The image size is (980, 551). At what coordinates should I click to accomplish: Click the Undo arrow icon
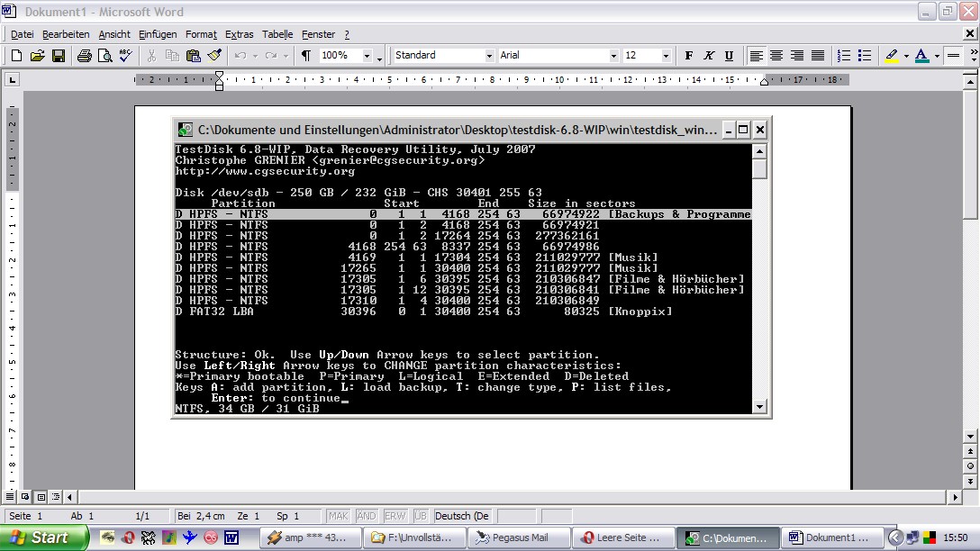(240, 56)
